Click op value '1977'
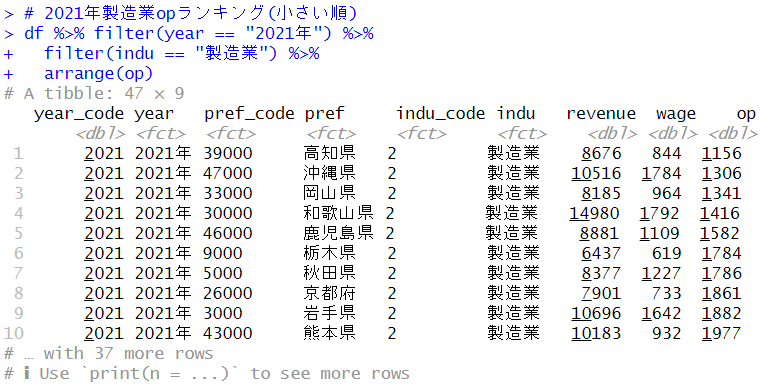Image resolution: width=780 pixels, height=385 pixels. 722,333
